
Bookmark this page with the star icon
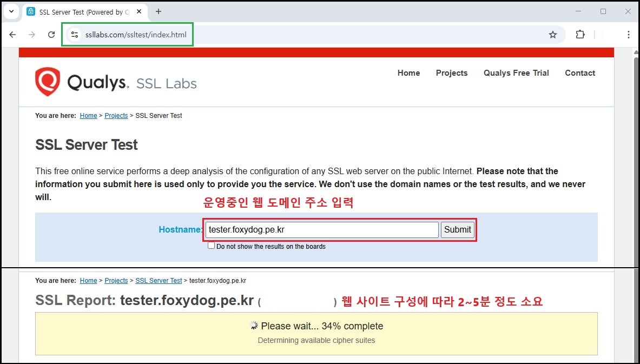click(553, 35)
